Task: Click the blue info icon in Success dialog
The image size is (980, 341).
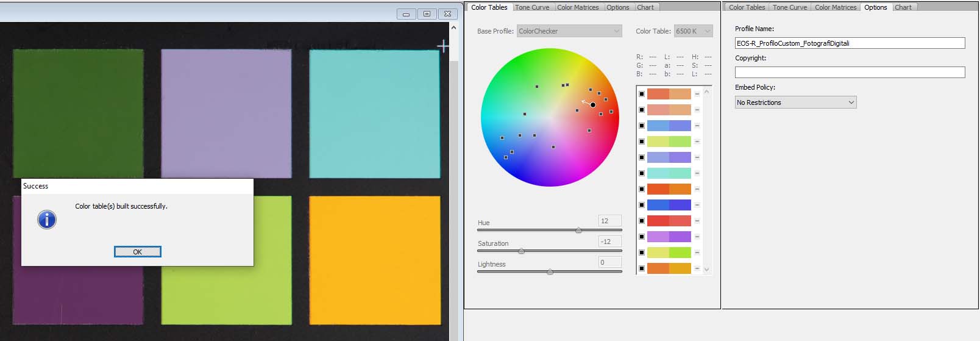Action: (47, 220)
